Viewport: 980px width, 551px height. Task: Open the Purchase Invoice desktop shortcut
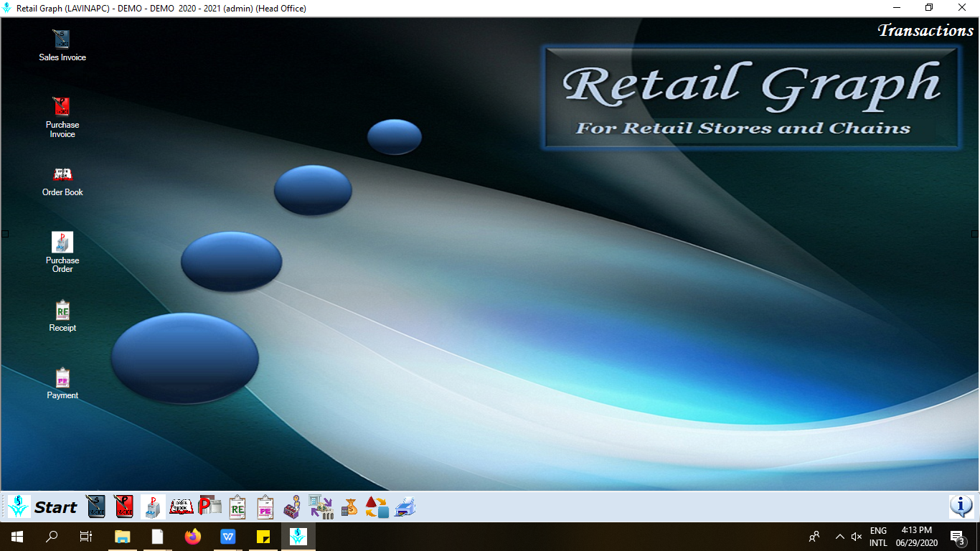click(62, 117)
